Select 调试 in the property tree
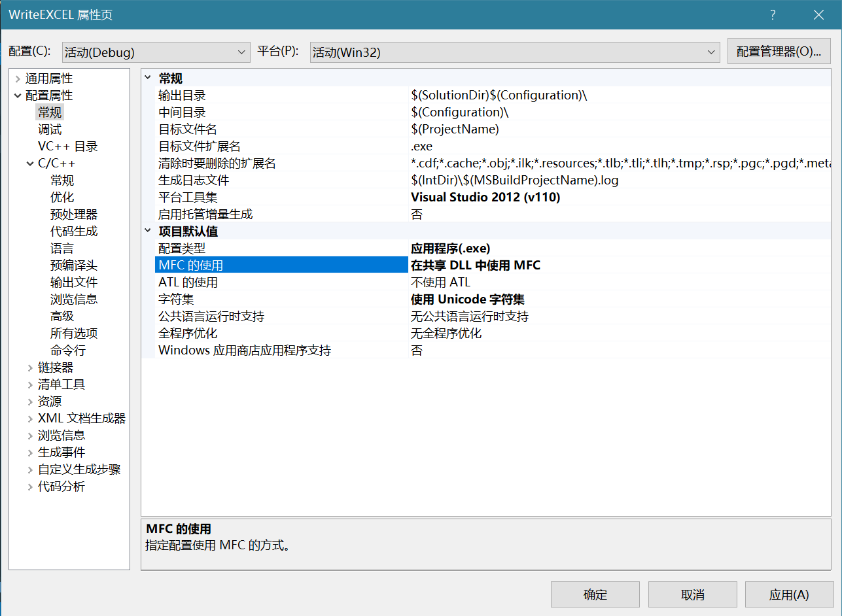 (x=50, y=129)
